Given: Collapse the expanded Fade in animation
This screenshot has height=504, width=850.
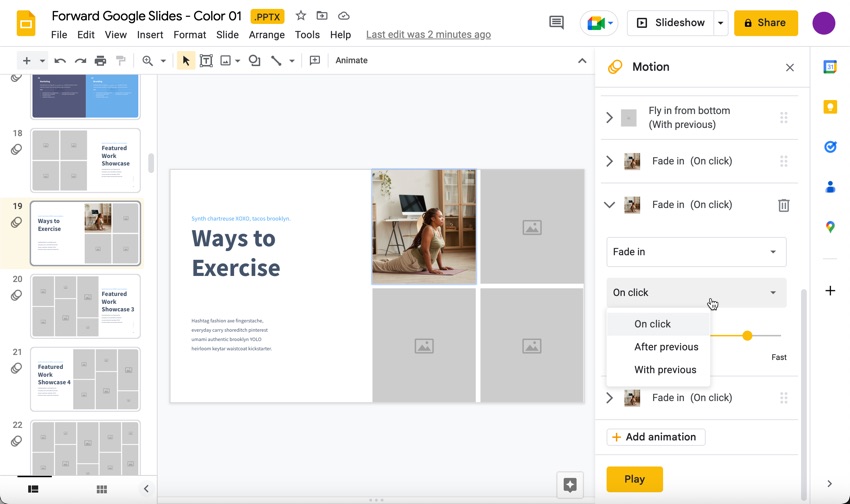Looking at the screenshot, I should (609, 205).
